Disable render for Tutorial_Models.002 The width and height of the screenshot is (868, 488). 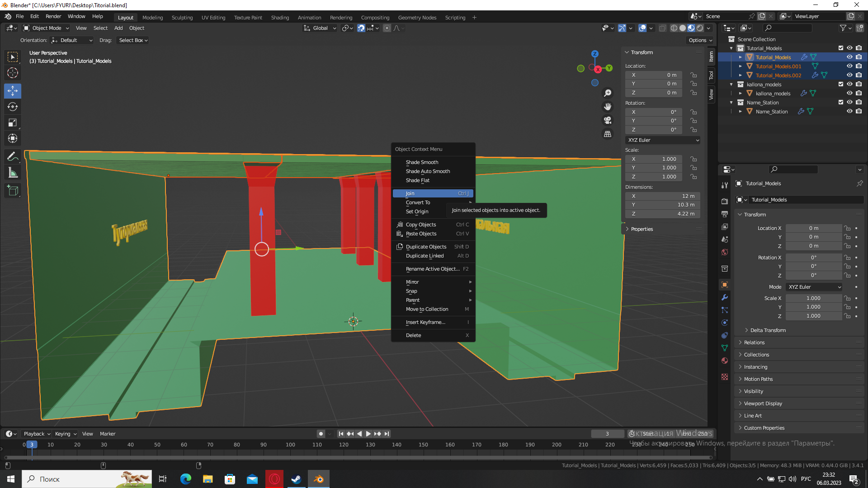tap(859, 75)
